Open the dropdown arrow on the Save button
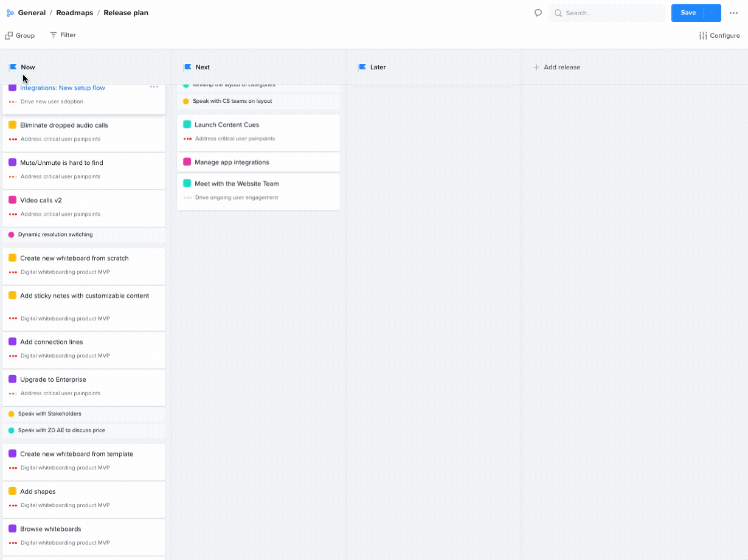The image size is (748, 560). pos(713,13)
